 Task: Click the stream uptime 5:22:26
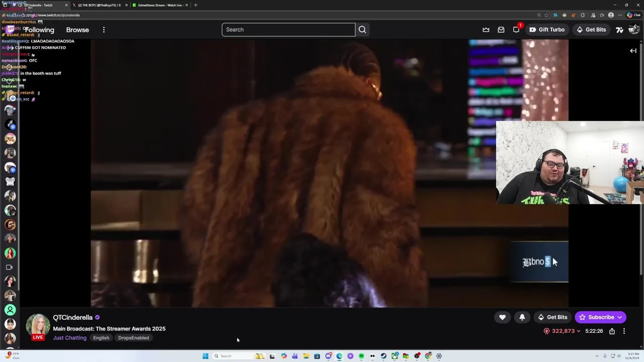594,331
